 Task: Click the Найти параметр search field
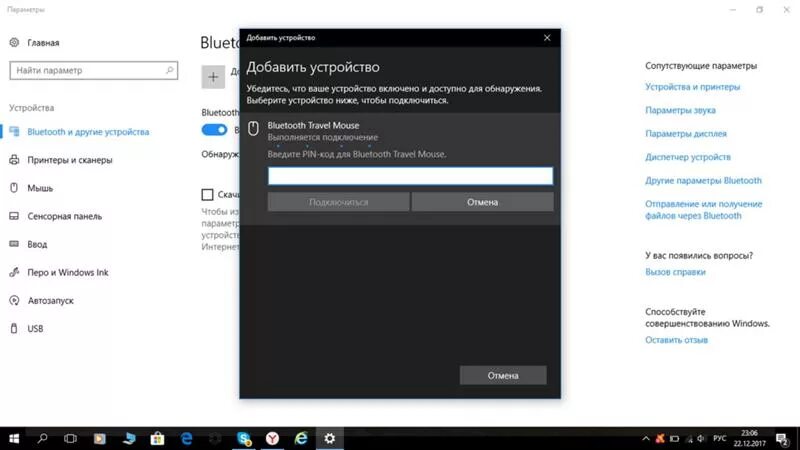(94, 70)
